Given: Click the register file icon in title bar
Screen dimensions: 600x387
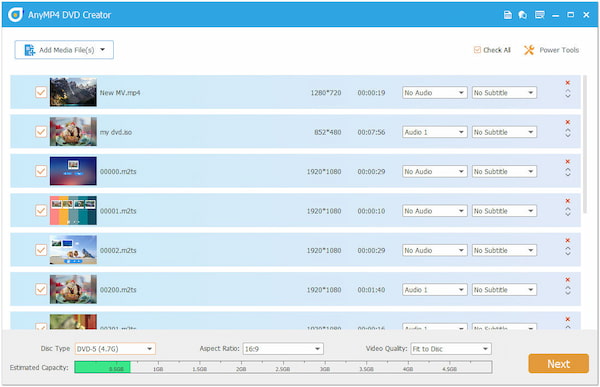Looking at the screenshot, I should [507, 15].
